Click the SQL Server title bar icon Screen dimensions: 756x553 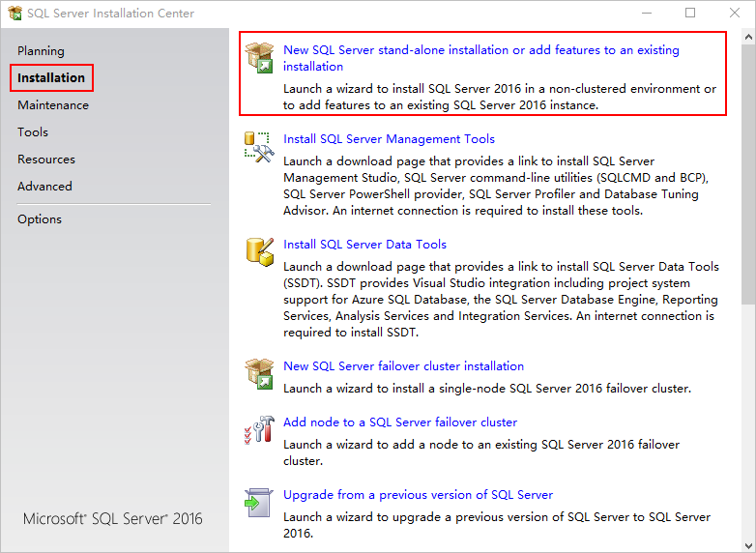[x=15, y=13]
